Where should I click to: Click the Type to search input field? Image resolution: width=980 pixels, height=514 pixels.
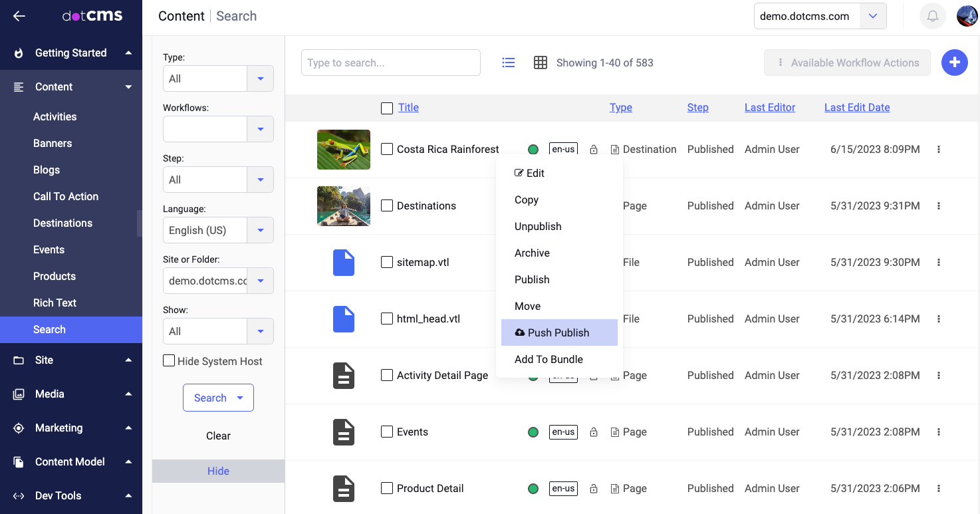click(390, 63)
